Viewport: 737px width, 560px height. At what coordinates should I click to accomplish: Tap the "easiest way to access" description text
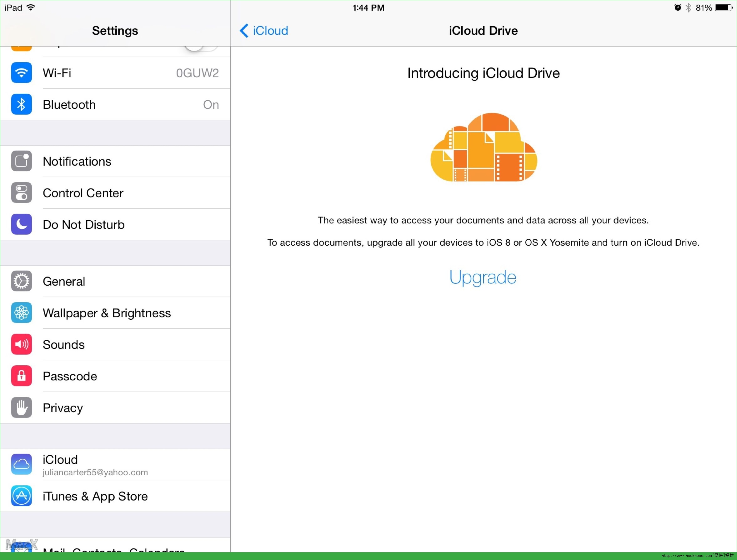[x=483, y=220]
